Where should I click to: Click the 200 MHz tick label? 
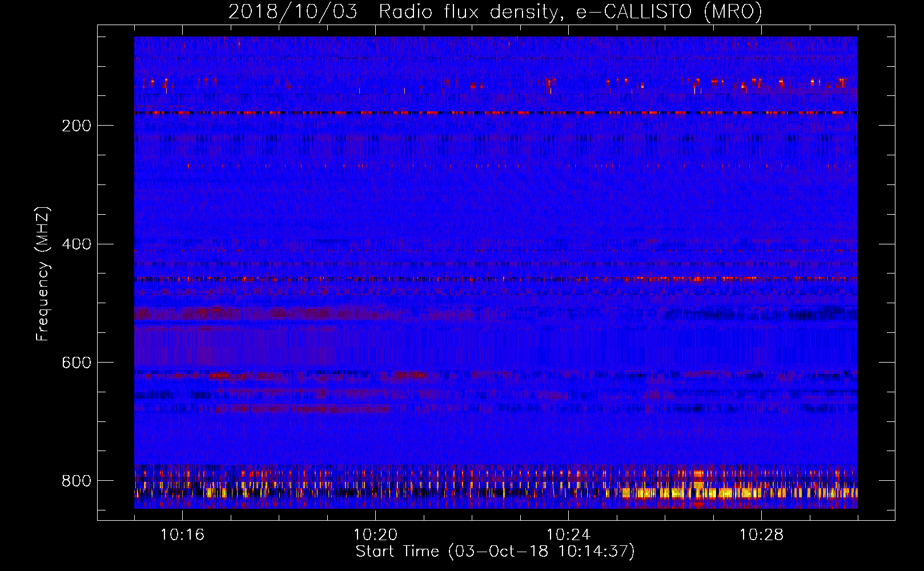pyautogui.click(x=77, y=126)
